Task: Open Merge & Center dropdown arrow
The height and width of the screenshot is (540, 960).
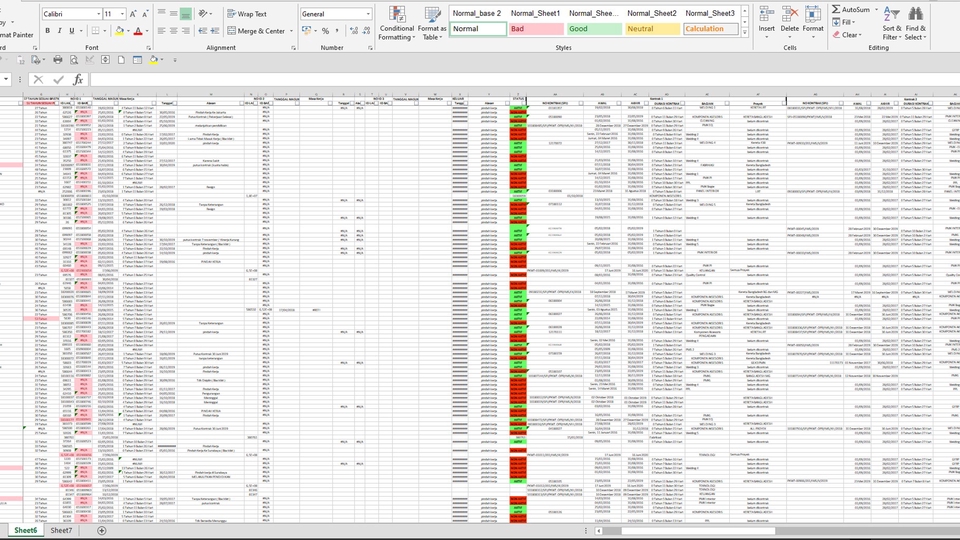Action: (x=291, y=31)
